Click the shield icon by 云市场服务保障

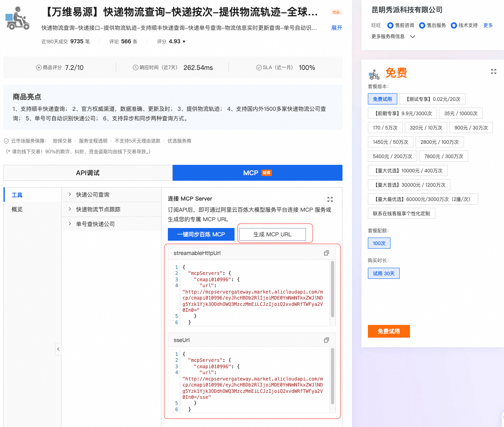tap(6, 141)
